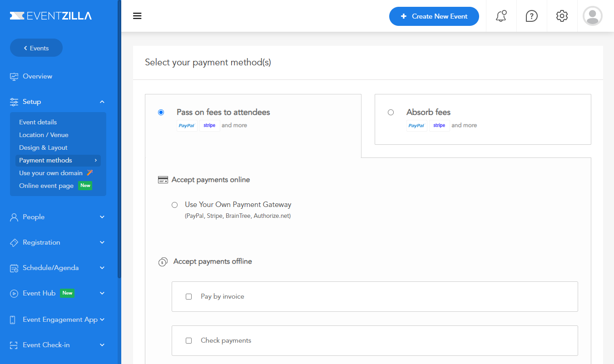The width and height of the screenshot is (614, 364).
Task: Expand the Event Check-in section chevron
Action: [102, 345]
